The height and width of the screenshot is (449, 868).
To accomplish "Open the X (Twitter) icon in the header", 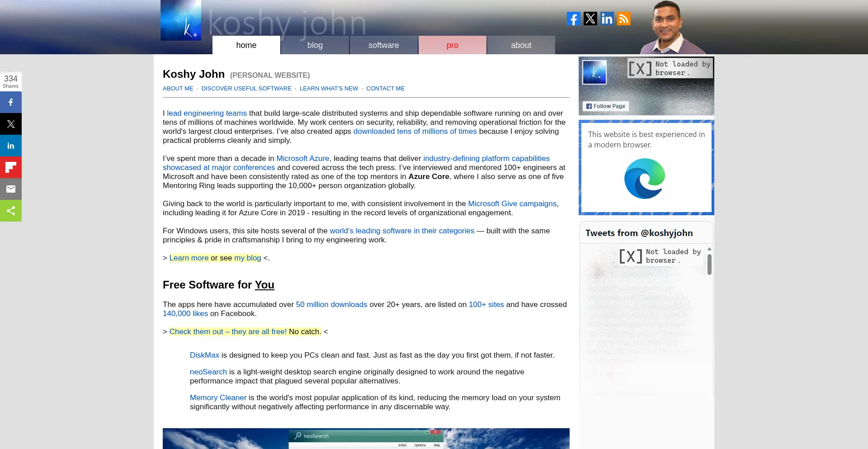I will [590, 19].
